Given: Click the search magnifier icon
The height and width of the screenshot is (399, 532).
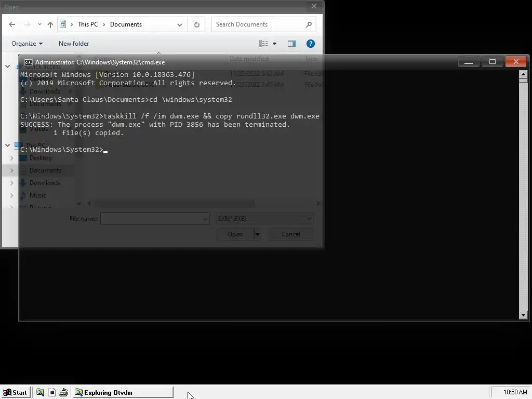Looking at the screenshot, I should pos(309,24).
